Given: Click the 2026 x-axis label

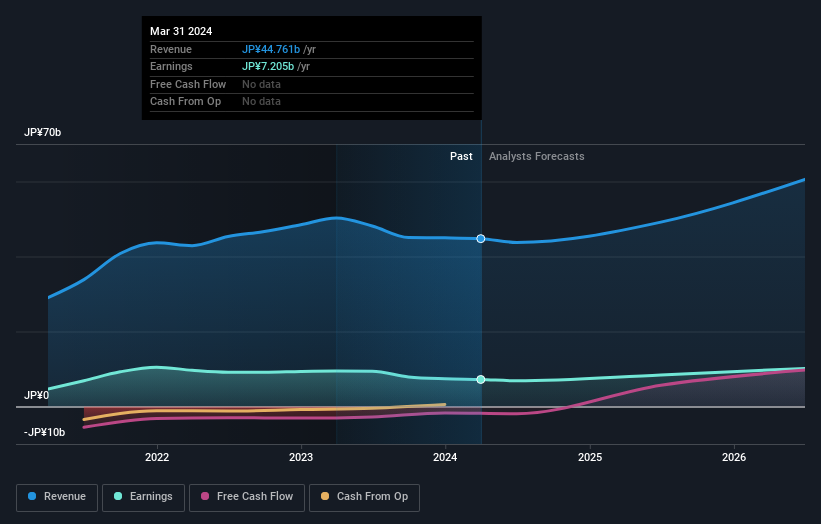Looking at the screenshot, I should point(734,458).
